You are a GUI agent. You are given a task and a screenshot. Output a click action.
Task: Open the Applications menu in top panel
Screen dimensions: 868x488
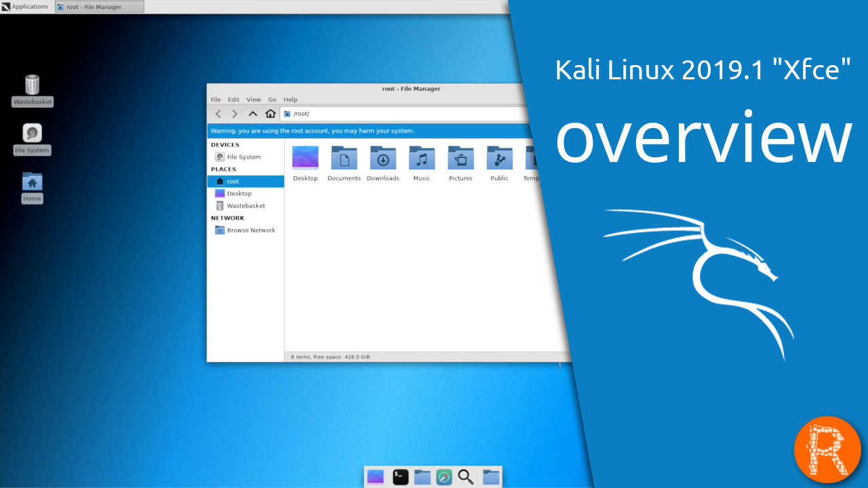[x=25, y=7]
